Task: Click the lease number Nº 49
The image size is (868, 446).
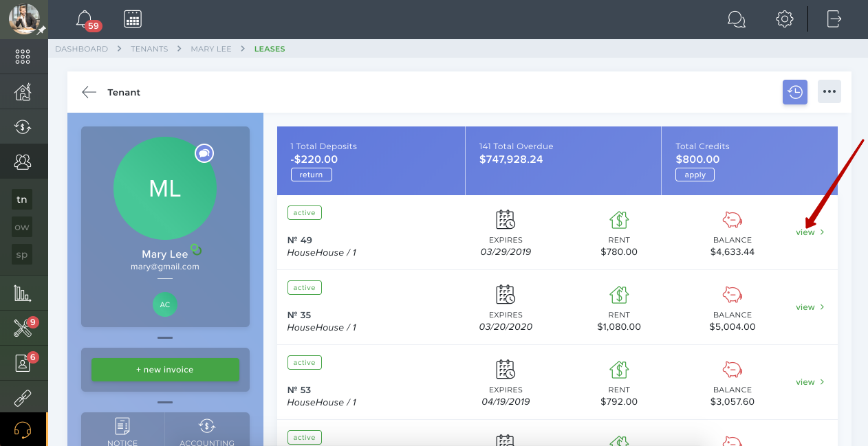Action: pos(299,241)
